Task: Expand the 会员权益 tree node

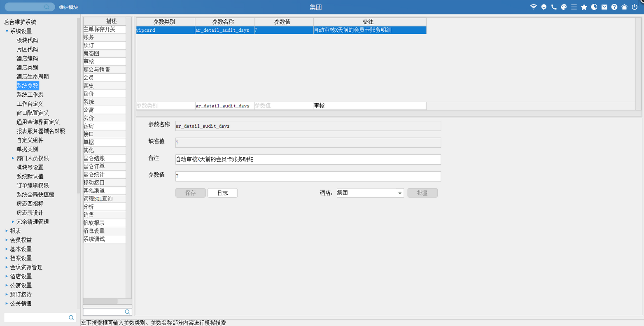Action: 7,240
